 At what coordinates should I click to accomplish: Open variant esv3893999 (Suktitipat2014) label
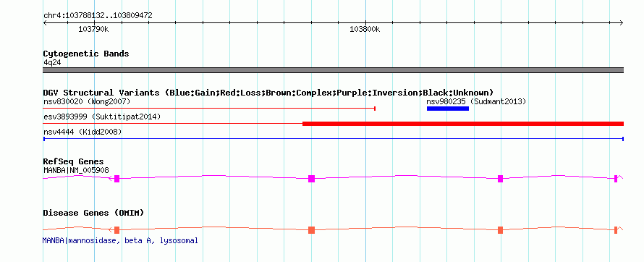[x=102, y=117]
